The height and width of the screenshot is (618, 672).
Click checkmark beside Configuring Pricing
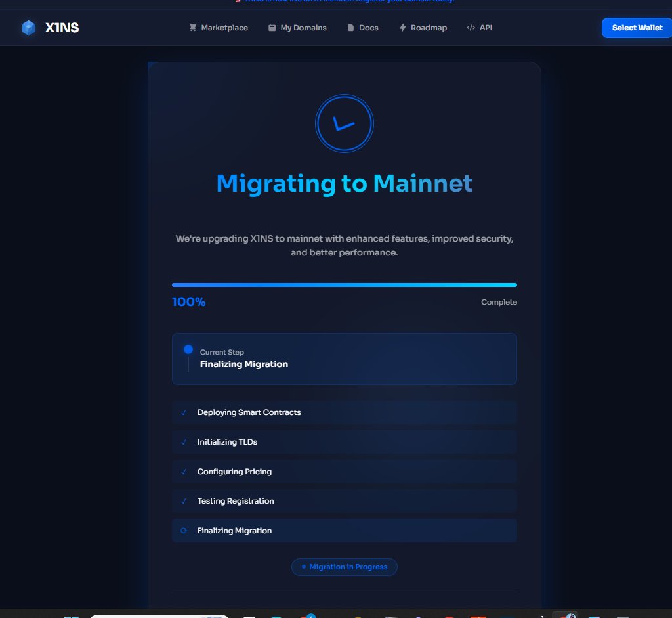(x=184, y=472)
